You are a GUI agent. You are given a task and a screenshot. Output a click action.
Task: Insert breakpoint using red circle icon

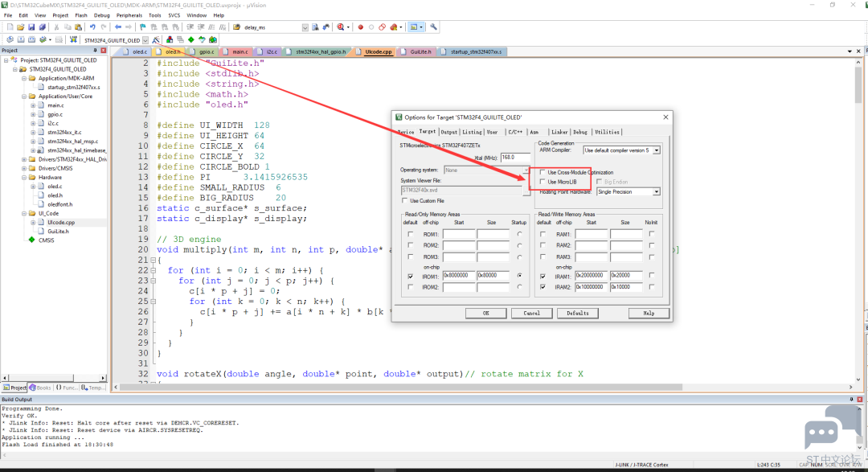pos(360,27)
